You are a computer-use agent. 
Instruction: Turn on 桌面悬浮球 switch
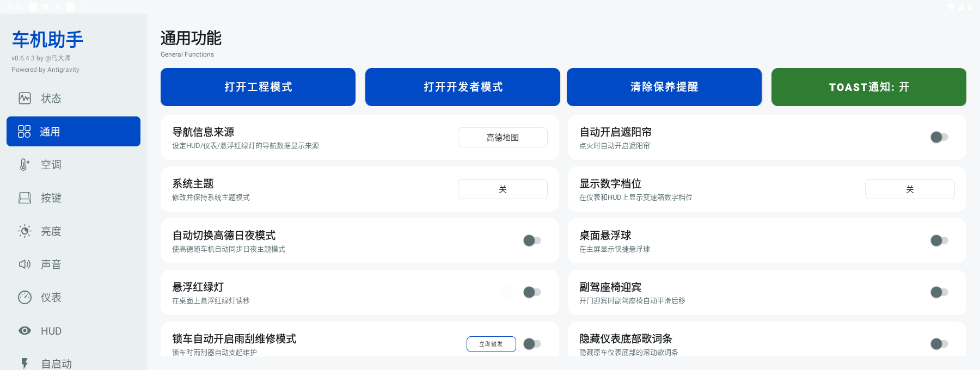pyautogui.click(x=939, y=240)
